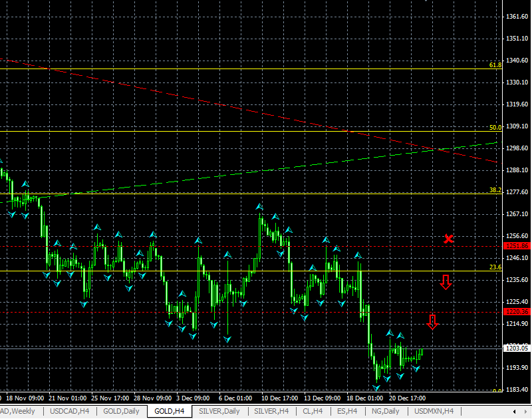The image size is (532, 419).
Task: Click the current price 1203.05 label
Action: 517,348
